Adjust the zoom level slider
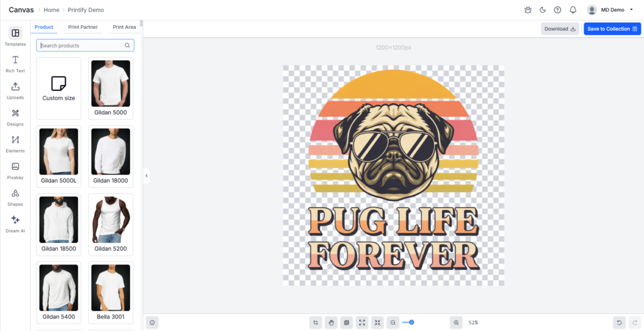This screenshot has width=644, height=331. (411, 322)
